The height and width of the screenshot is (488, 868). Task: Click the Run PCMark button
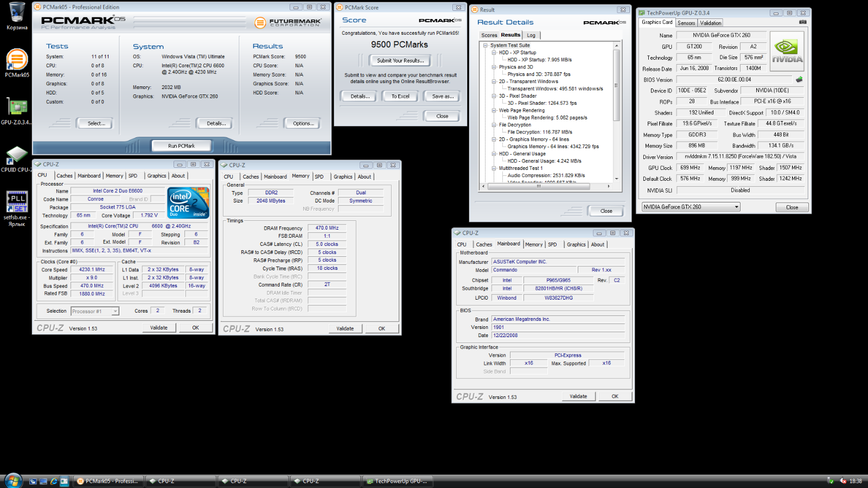point(181,145)
